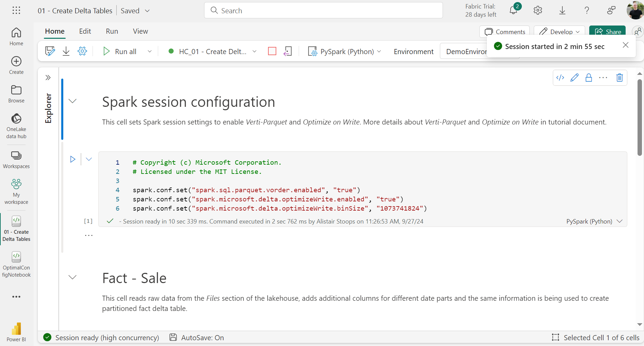Dismiss the session started notification
The width and height of the screenshot is (644, 346).
[626, 45]
